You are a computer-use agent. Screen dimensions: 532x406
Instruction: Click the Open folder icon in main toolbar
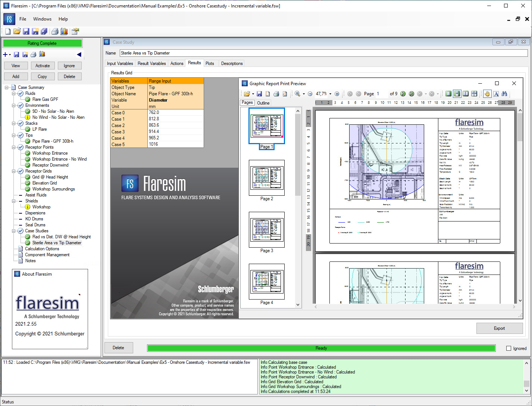(17, 31)
